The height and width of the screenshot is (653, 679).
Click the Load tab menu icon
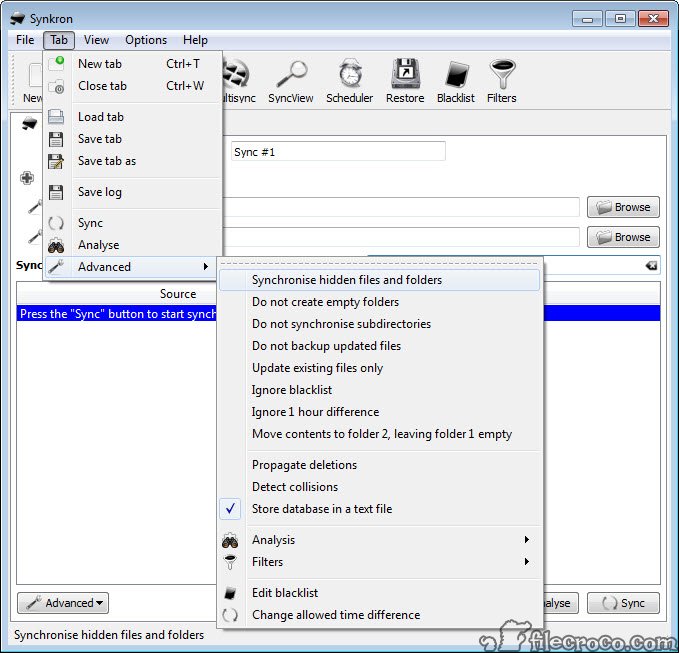pos(56,117)
